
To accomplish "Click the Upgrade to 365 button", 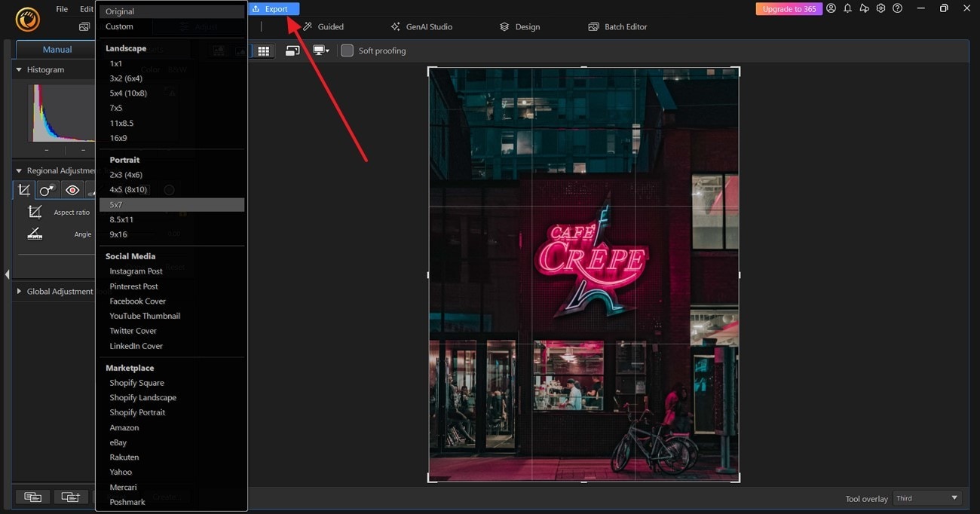I will [x=789, y=9].
